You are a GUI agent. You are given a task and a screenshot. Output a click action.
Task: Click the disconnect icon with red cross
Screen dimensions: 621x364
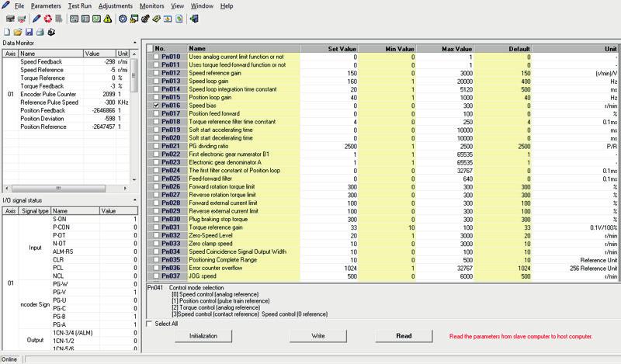click(22, 19)
